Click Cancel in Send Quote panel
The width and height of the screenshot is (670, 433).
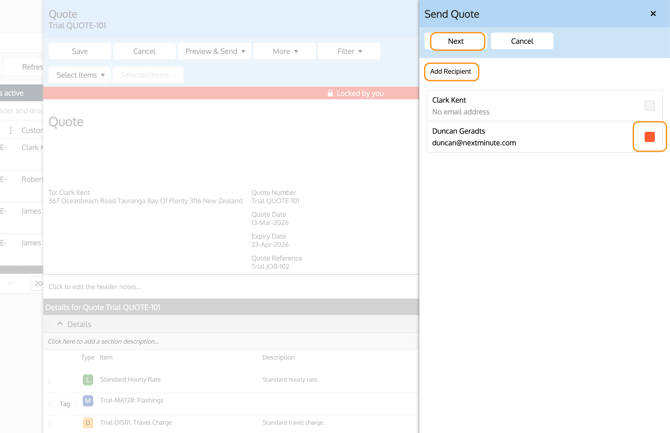(x=522, y=41)
